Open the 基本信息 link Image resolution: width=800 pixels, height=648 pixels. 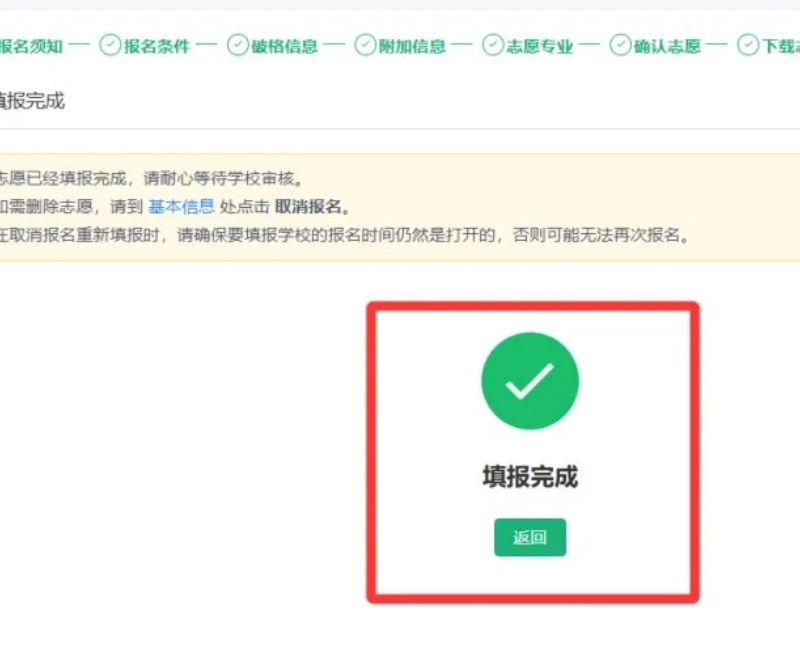[181, 207]
